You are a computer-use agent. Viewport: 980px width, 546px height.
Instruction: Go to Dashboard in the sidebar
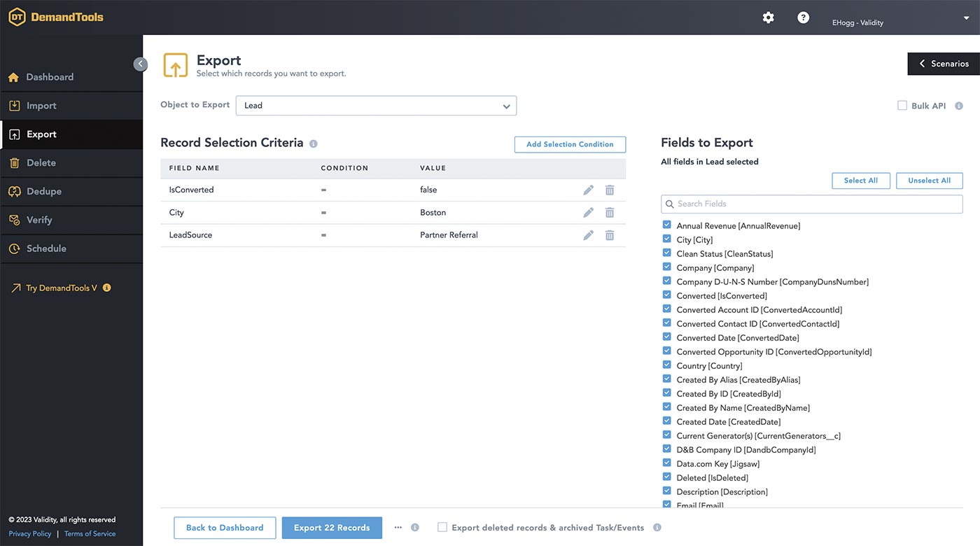71,77
